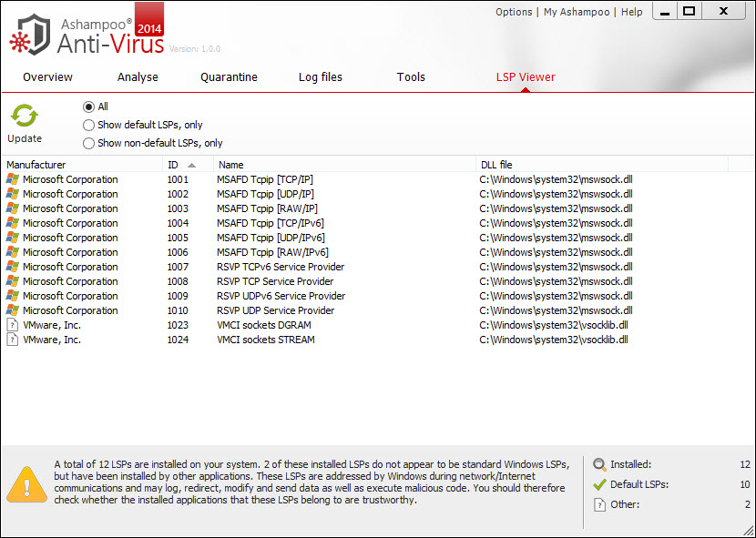Open the Quarantine tab

click(229, 77)
